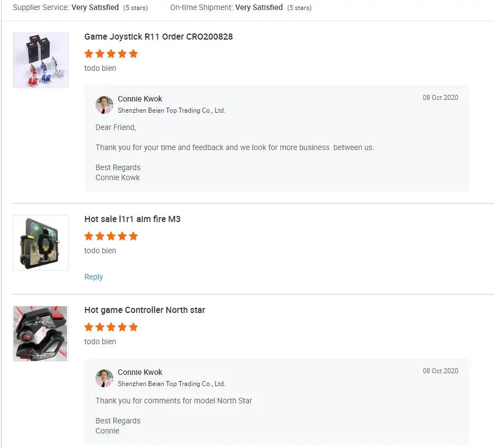Click the Connie Kwok name in the Game Joystick reply
Viewport: 494px width, 448px height.
140,99
